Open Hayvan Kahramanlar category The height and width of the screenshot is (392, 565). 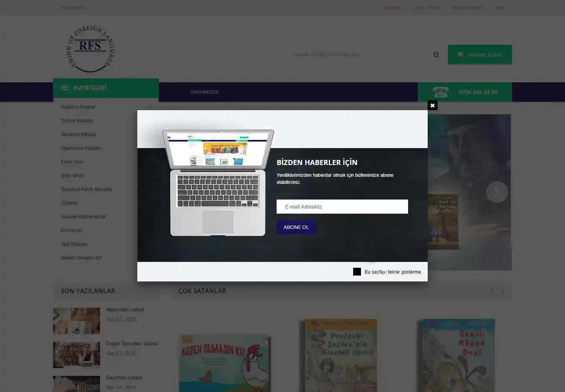pos(83,217)
